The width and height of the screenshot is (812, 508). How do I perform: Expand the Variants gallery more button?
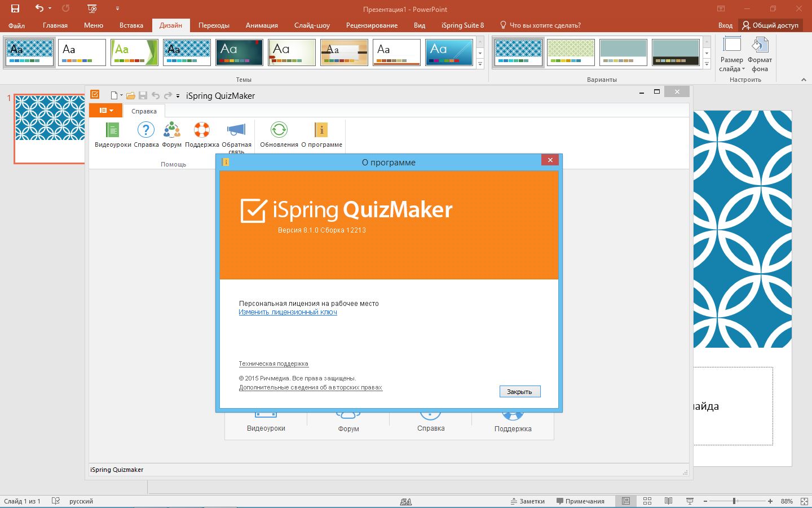[x=707, y=64]
